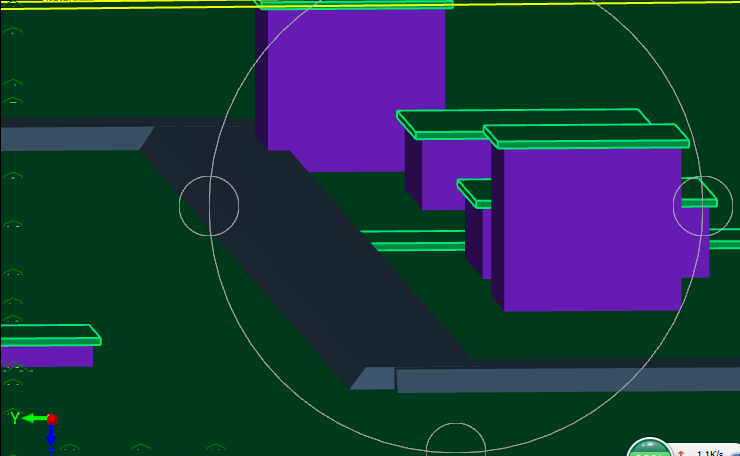This screenshot has width=740, height=456.
Task: Click the right orbit rotation handle circle
Action: point(703,206)
